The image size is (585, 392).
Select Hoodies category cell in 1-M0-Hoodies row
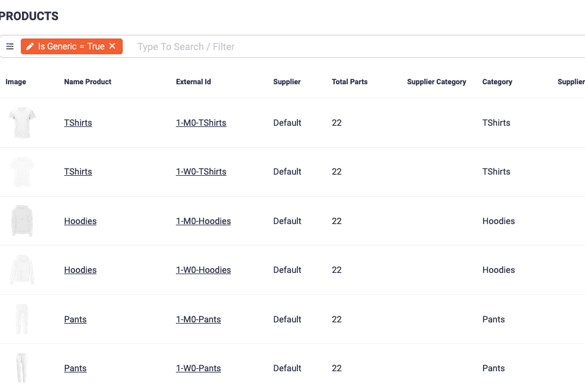498,221
